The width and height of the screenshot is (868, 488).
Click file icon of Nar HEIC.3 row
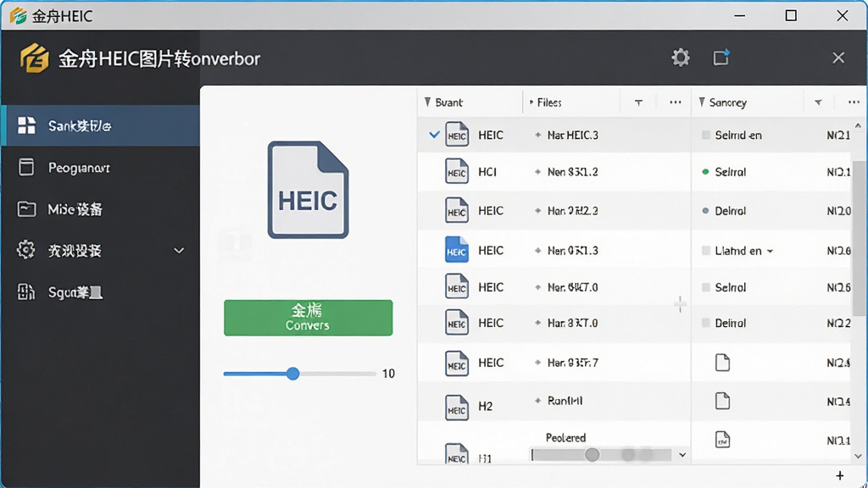(457, 135)
